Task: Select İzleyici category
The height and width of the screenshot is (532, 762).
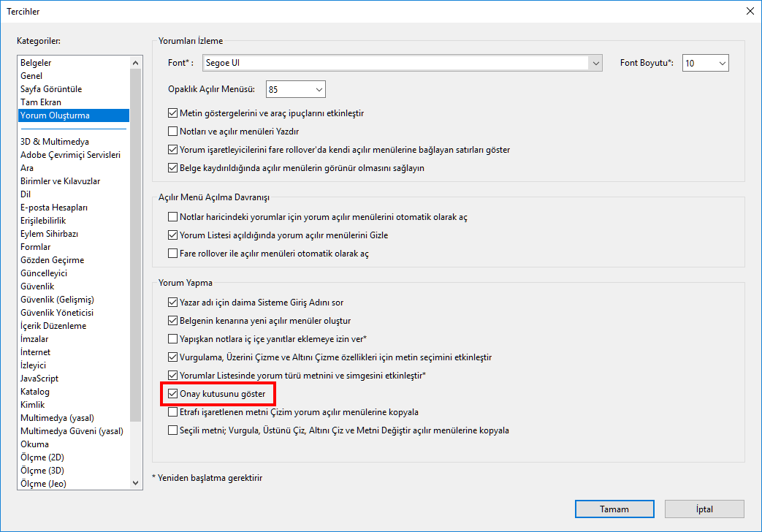Action: pyautogui.click(x=74, y=365)
